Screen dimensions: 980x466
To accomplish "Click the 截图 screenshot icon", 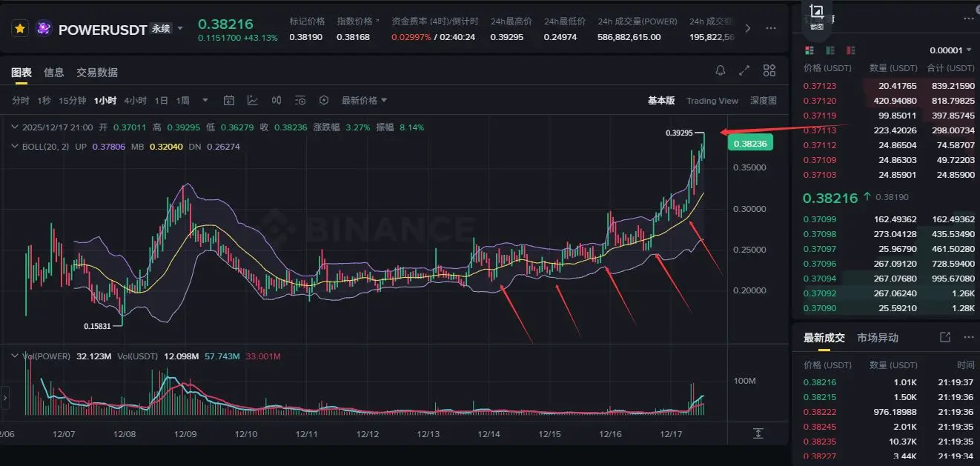I will click(816, 17).
